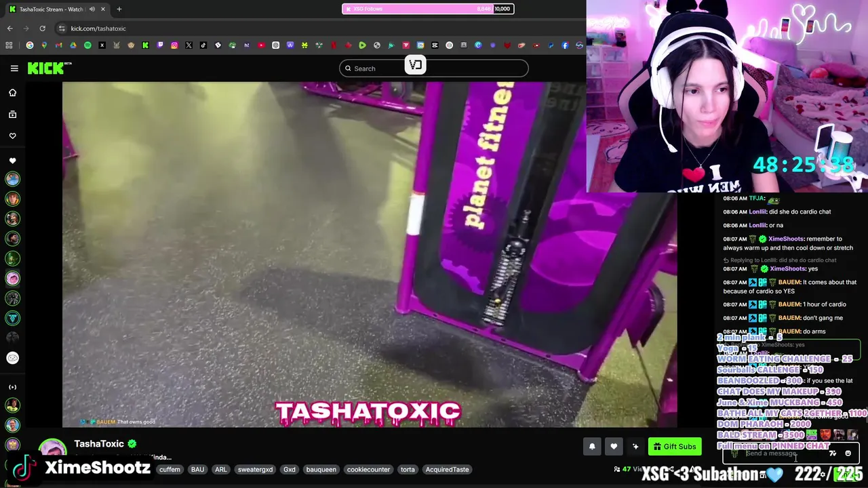Click XimeShoots username on warm up message
Viewport: 868px width, 488px height.
[x=787, y=239]
